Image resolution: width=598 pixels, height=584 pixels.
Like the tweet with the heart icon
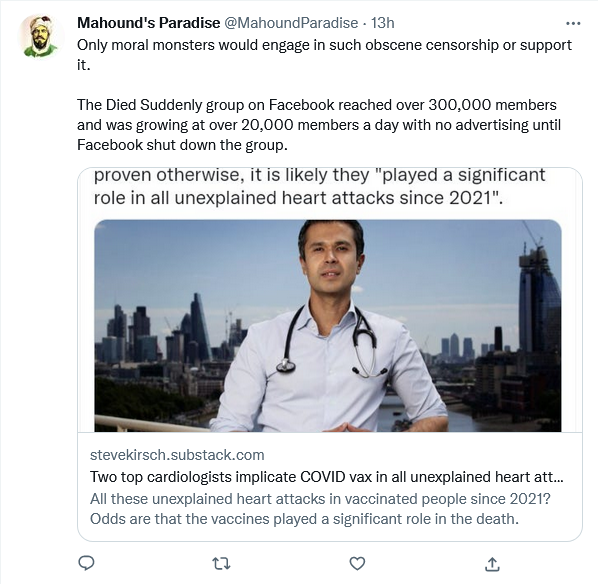pyautogui.click(x=357, y=563)
